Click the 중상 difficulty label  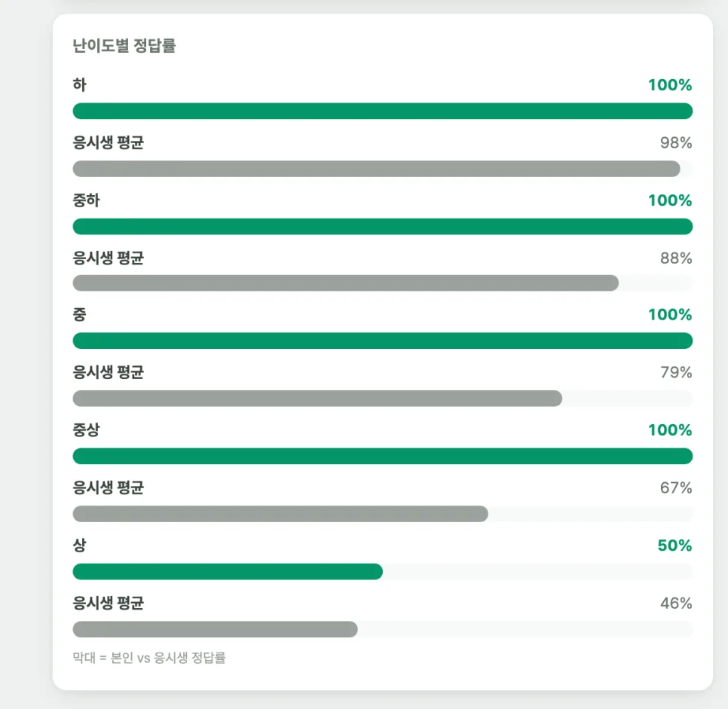87,429
